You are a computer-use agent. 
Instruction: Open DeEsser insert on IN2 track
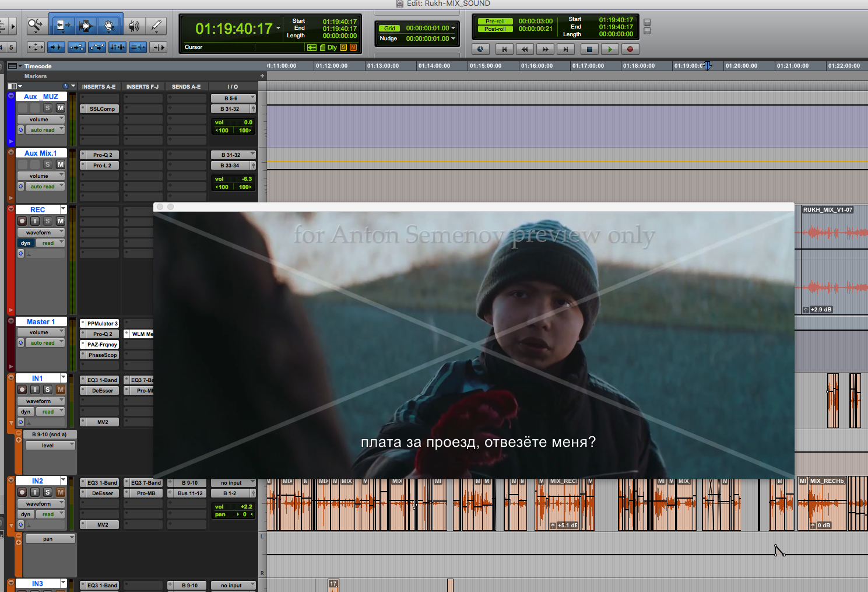coord(100,493)
